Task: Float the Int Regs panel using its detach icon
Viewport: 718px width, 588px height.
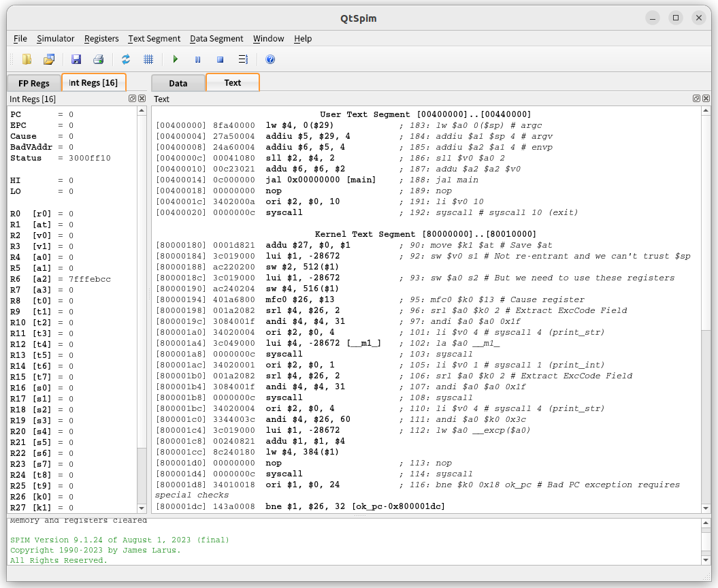Action: pyautogui.click(x=132, y=99)
